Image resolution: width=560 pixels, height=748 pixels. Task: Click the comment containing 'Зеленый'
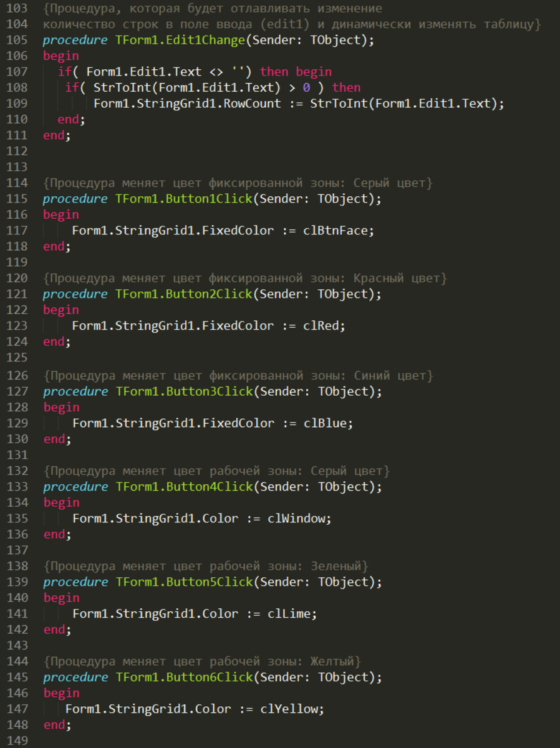point(205,567)
